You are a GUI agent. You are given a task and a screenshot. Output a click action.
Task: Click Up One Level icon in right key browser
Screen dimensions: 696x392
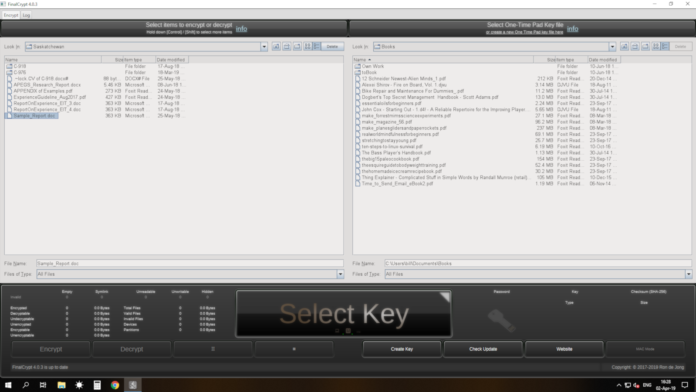tap(625, 47)
